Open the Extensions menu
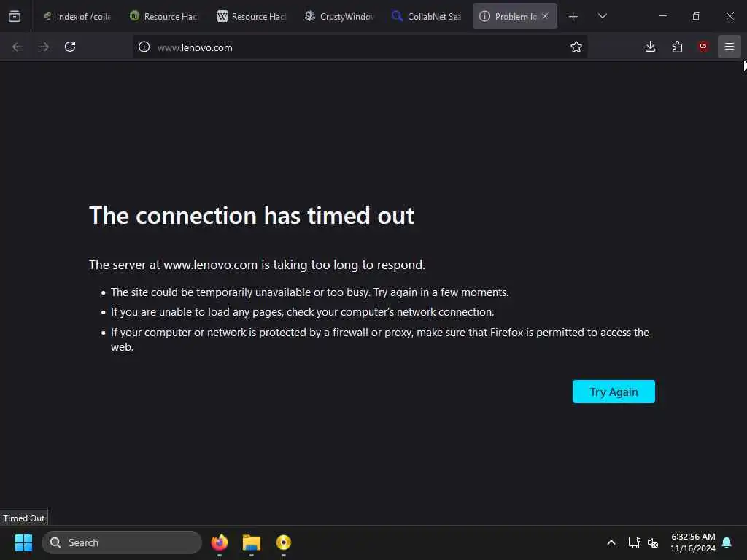Viewport: 747px width, 560px height. [x=677, y=47]
